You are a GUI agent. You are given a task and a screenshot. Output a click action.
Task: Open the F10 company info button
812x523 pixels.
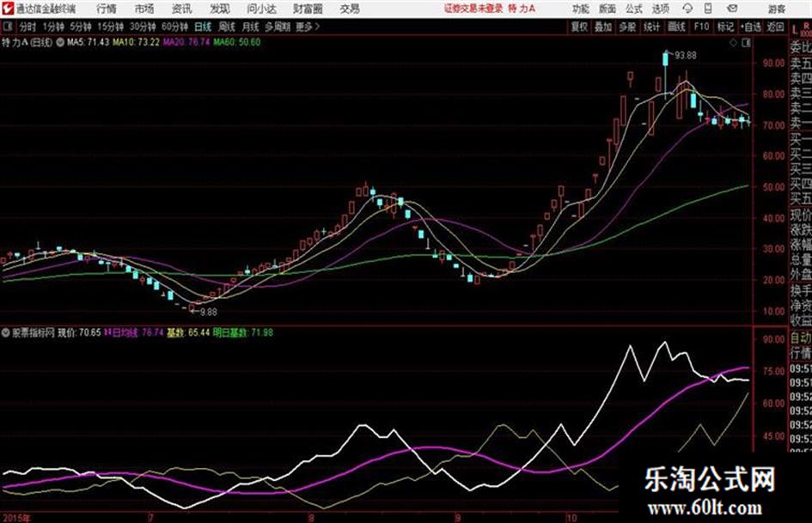701,27
